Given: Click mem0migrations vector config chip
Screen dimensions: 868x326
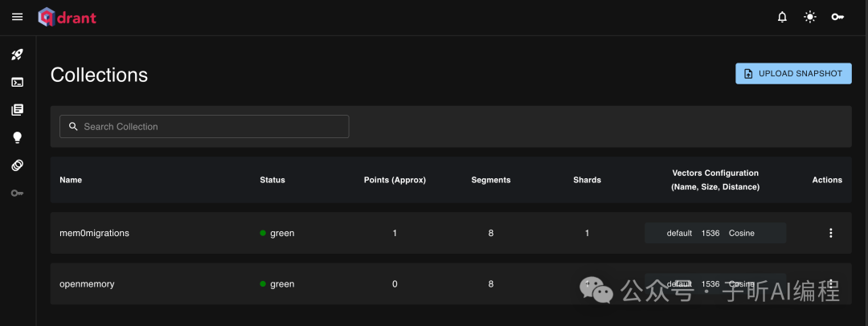Looking at the screenshot, I should [714, 233].
